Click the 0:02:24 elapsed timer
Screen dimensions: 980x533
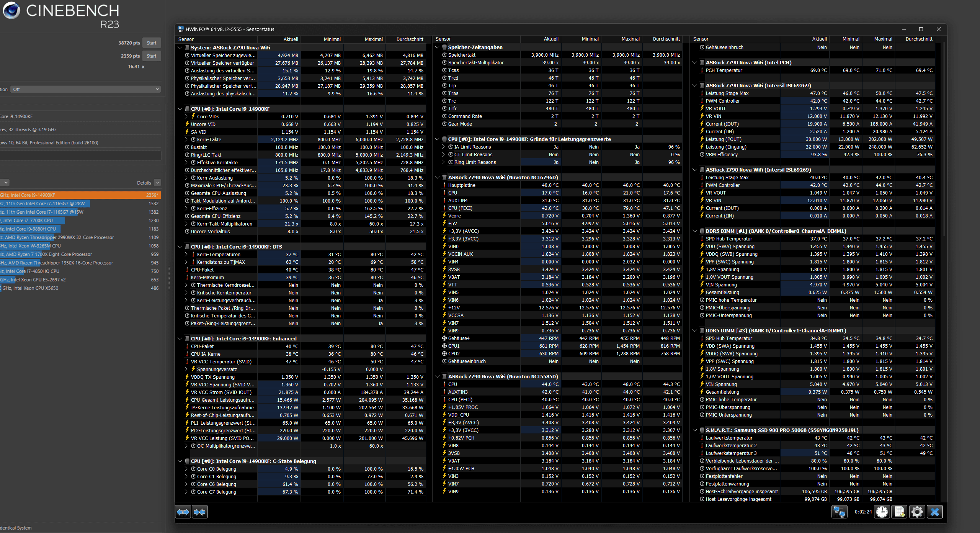(863, 512)
